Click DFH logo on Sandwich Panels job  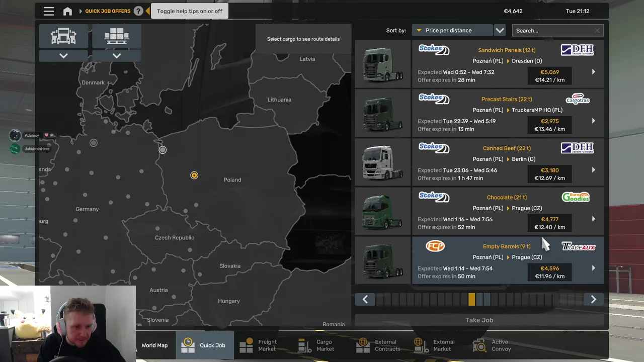pos(577,50)
